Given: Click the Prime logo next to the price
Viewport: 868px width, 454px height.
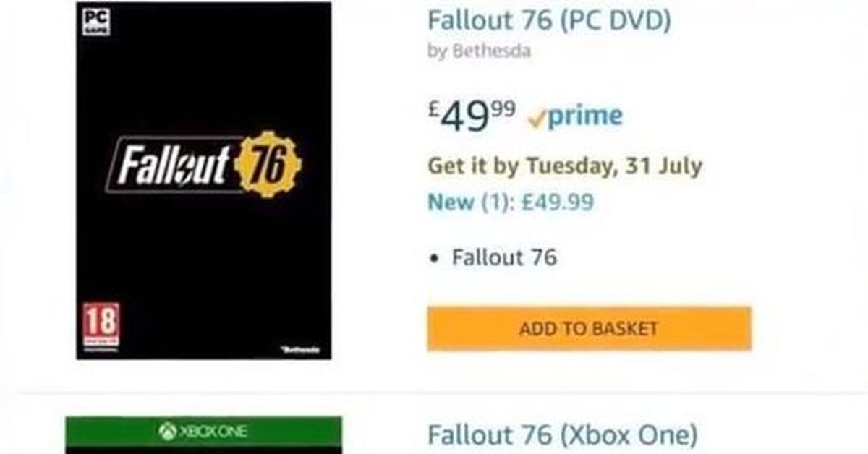Looking at the screenshot, I should coord(576,116).
